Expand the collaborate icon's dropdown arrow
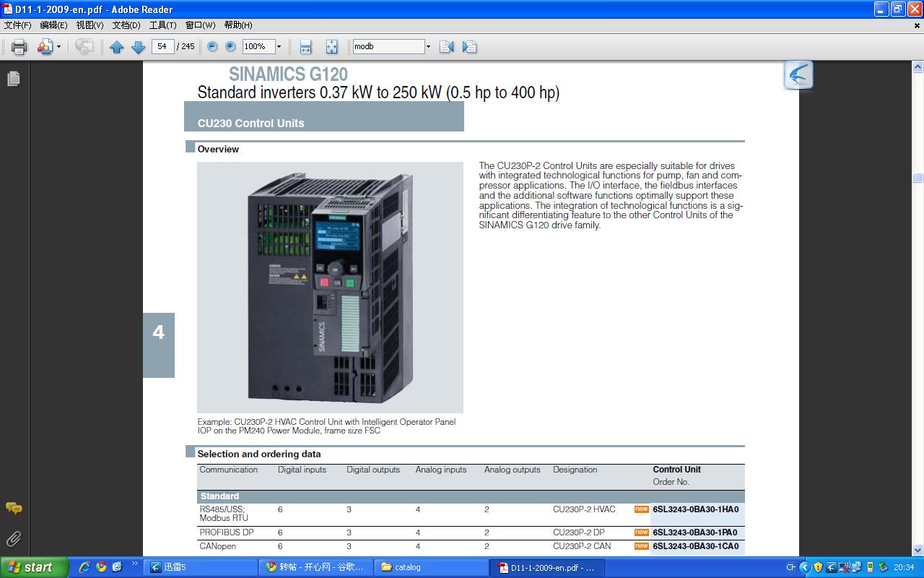Image resolution: width=924 pixels, height=578 pixels. (58, 47)
